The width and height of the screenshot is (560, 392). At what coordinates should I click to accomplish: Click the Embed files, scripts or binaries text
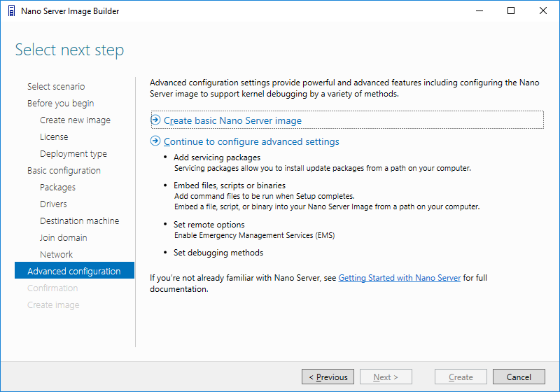click(x=230, y=185)
